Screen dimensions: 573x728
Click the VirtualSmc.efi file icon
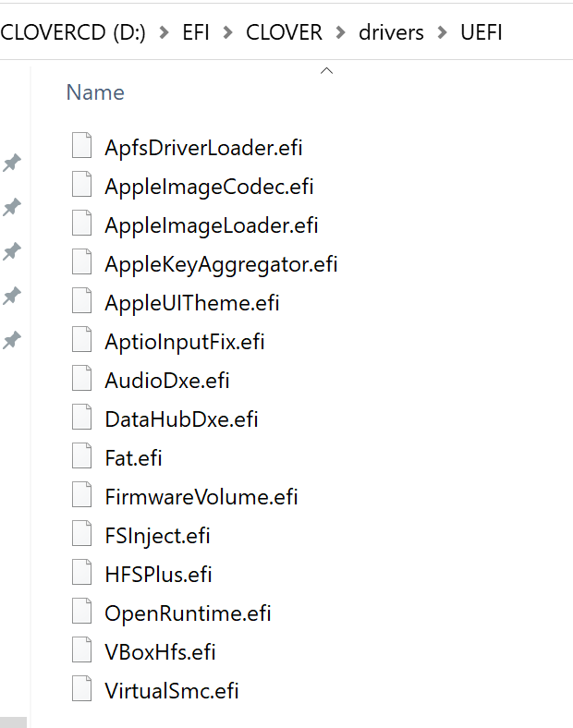(82, 690)
